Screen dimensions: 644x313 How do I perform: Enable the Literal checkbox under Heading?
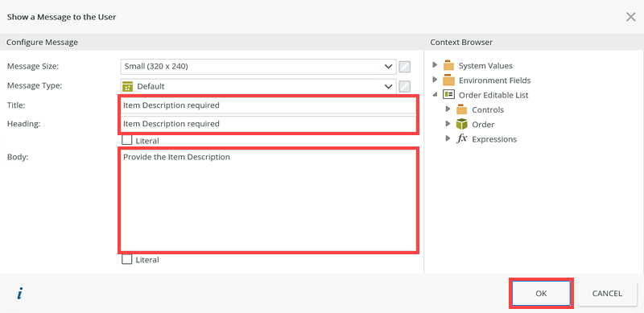[127, 141]
